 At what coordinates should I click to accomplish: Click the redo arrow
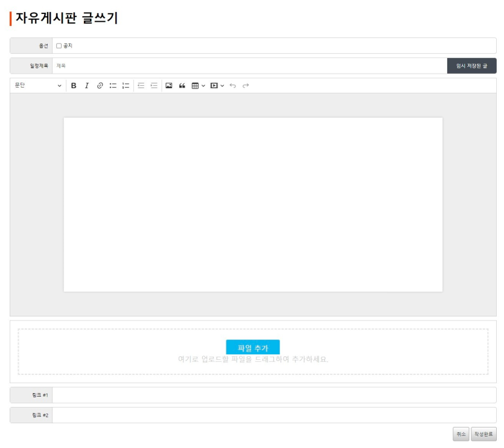point(246,86)
